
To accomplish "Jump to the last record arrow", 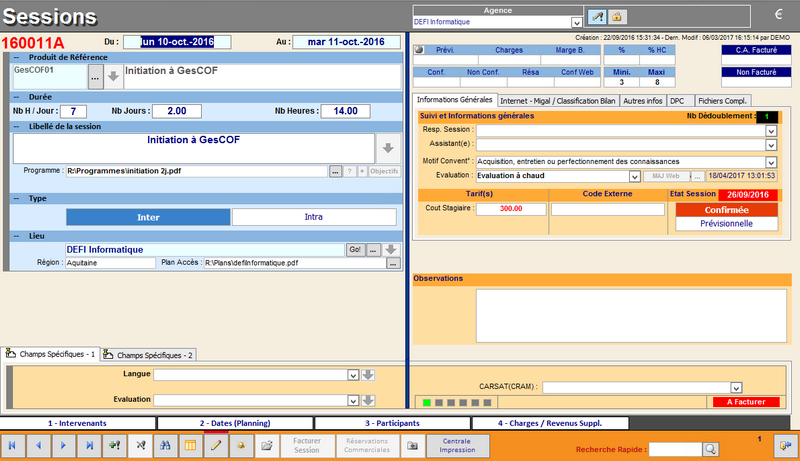I will (90, 445).
